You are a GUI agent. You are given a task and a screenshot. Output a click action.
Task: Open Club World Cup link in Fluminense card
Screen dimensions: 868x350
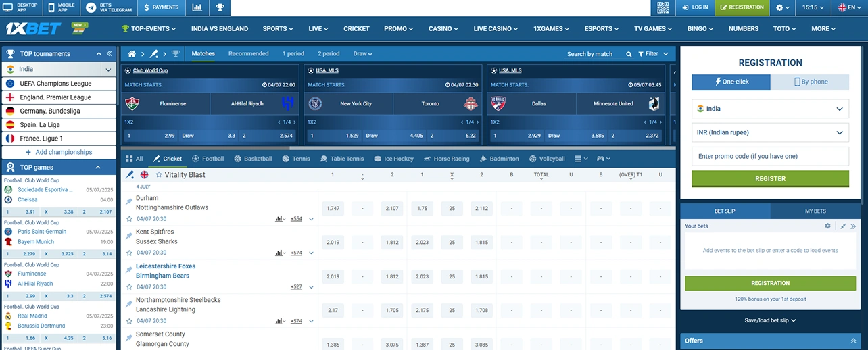click(150, 70)
